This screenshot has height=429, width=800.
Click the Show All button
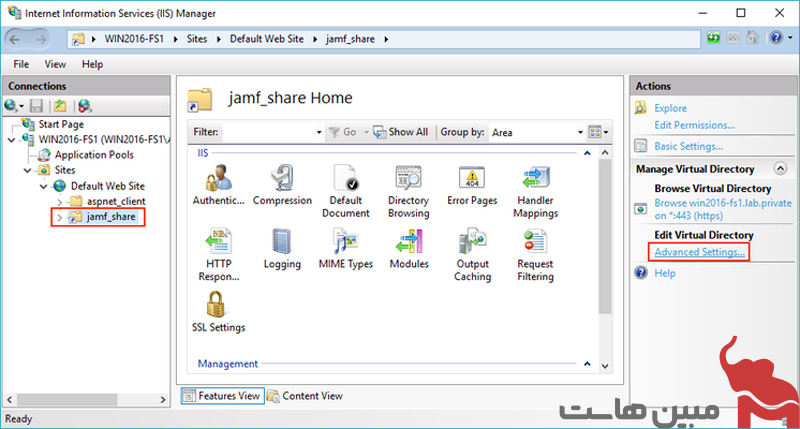(x=401, y=132)
